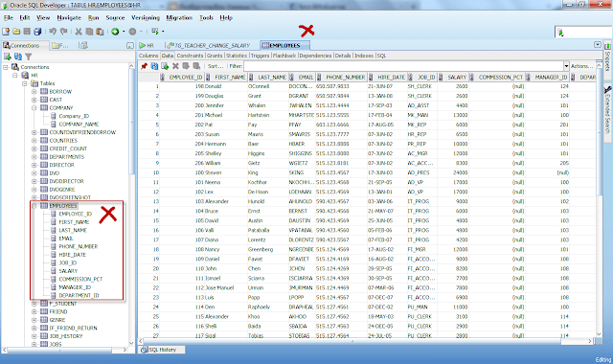Open the Versioning menu

point(145,17)
